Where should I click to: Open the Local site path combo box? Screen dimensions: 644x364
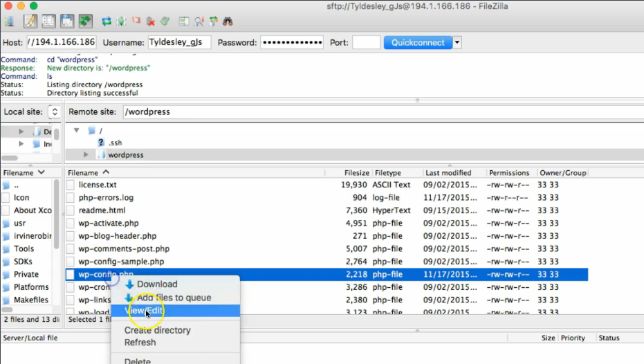(x=54, y=111)
